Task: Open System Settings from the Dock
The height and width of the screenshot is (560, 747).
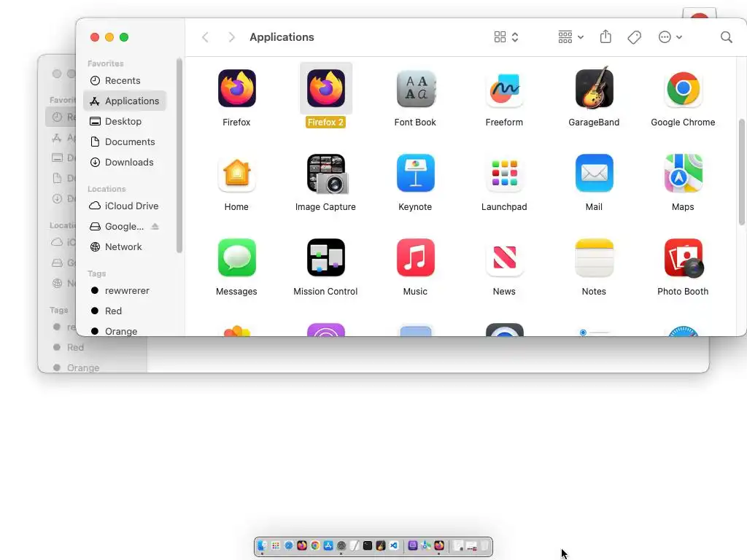Action: (x=341, y=545)
